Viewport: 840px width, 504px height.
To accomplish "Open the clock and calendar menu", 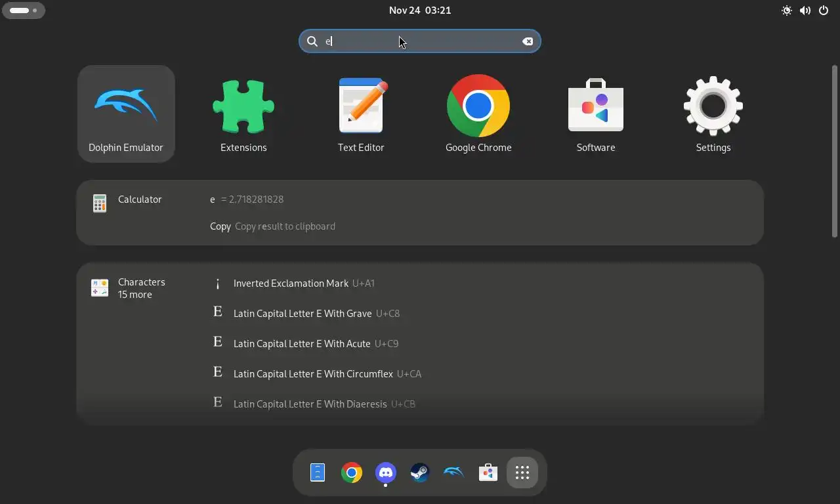I will (x=420, y=10).
